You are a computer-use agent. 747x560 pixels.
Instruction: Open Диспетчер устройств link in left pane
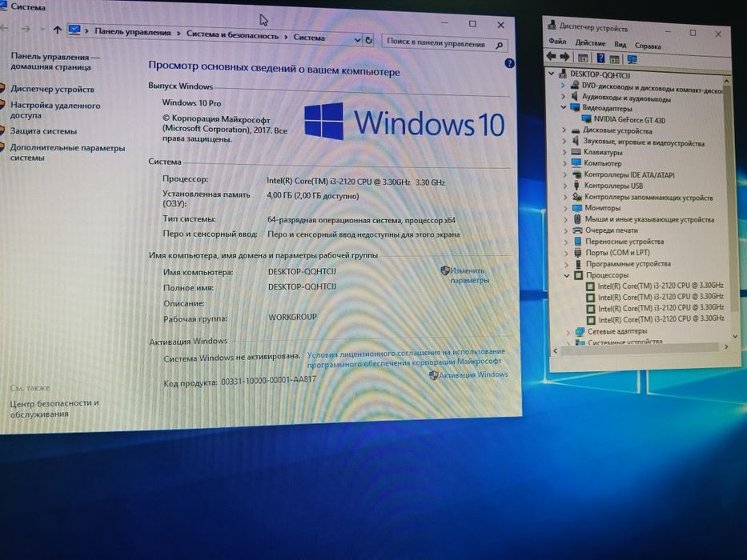coord(52,89)
